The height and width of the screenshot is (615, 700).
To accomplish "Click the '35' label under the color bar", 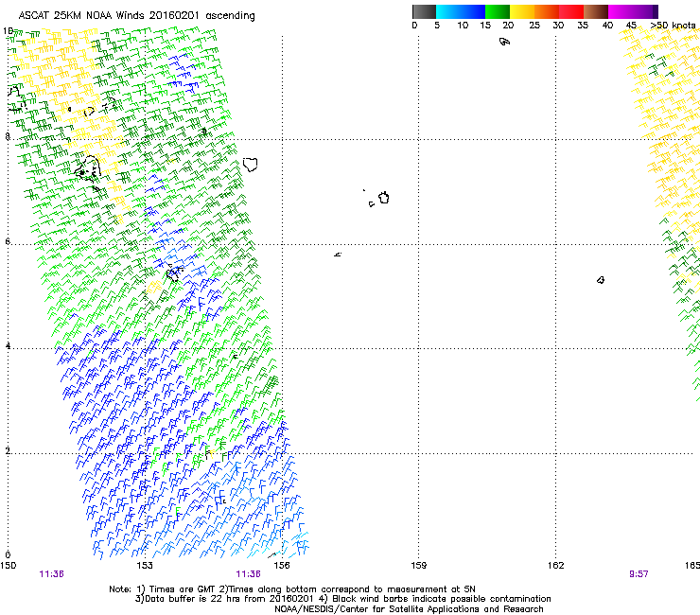I will (583, 26).
